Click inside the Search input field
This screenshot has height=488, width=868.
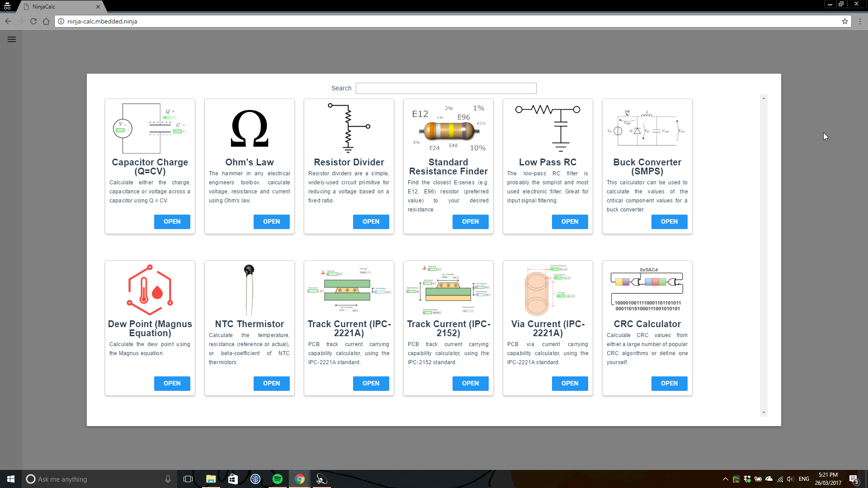point(446,88)
